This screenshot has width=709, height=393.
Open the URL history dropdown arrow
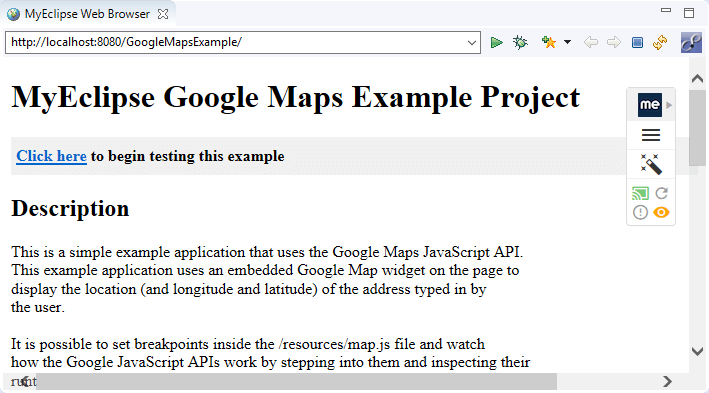[472, 43]
